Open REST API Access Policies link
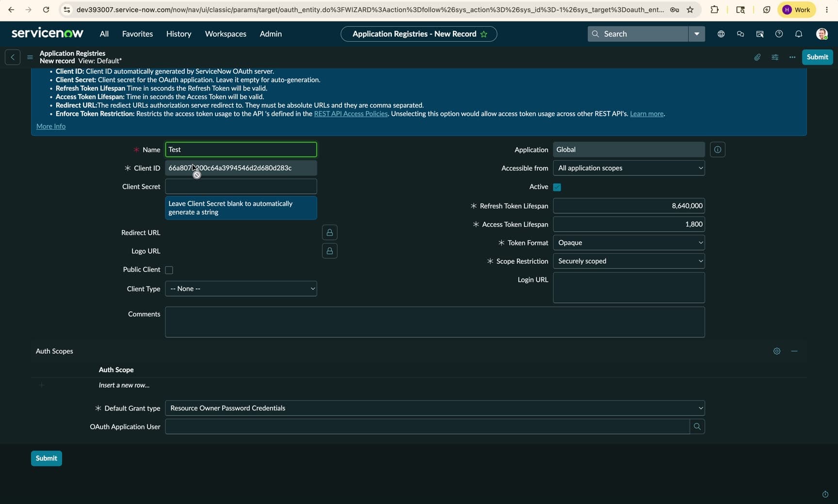838x504 pixels. click(351, 114)
